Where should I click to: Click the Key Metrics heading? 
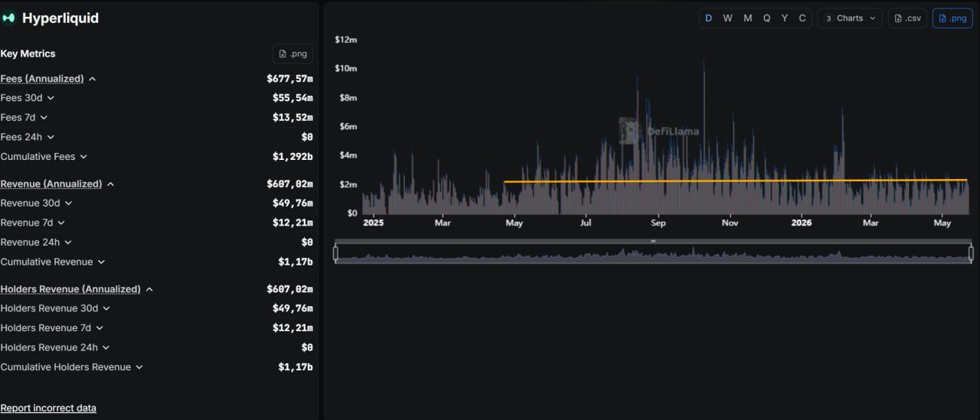point(28,54)
